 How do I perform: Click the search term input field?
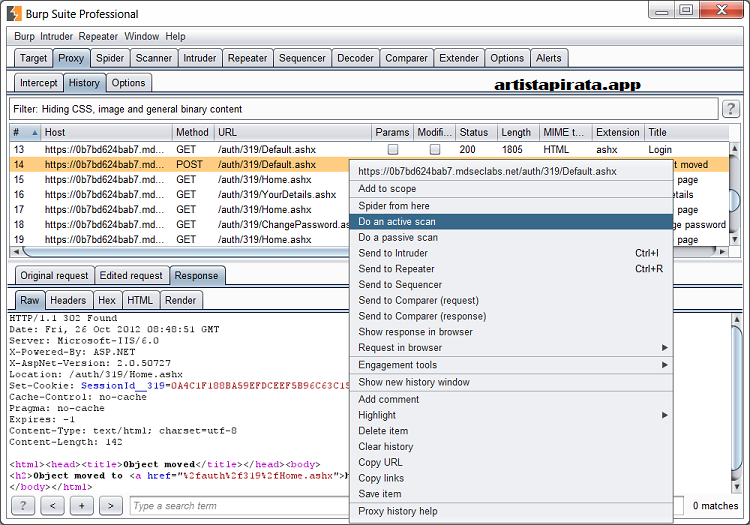point(239,506)
